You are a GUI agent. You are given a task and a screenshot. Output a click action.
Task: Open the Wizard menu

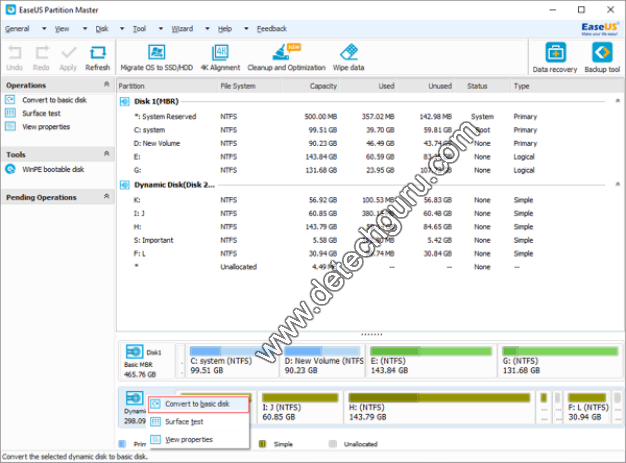click(x=182, y=29)
